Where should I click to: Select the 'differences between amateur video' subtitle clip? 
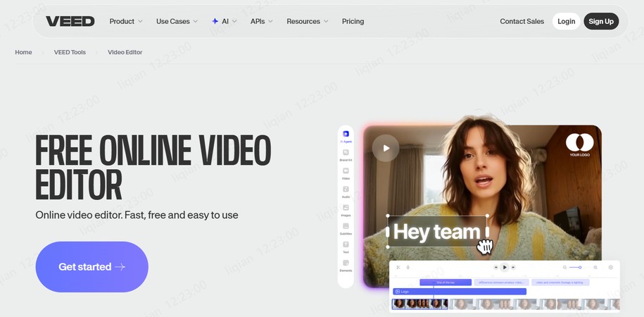pos(501,282)
